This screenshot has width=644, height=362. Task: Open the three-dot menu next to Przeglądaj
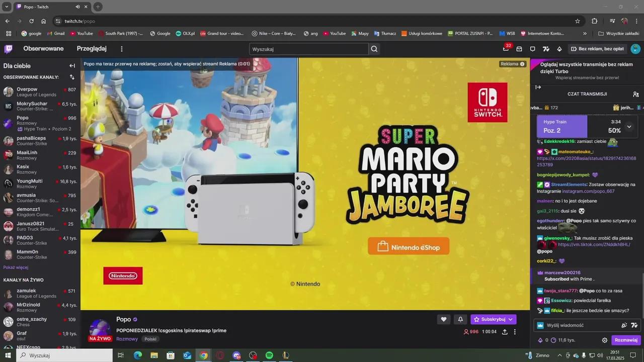click(121, 49)
